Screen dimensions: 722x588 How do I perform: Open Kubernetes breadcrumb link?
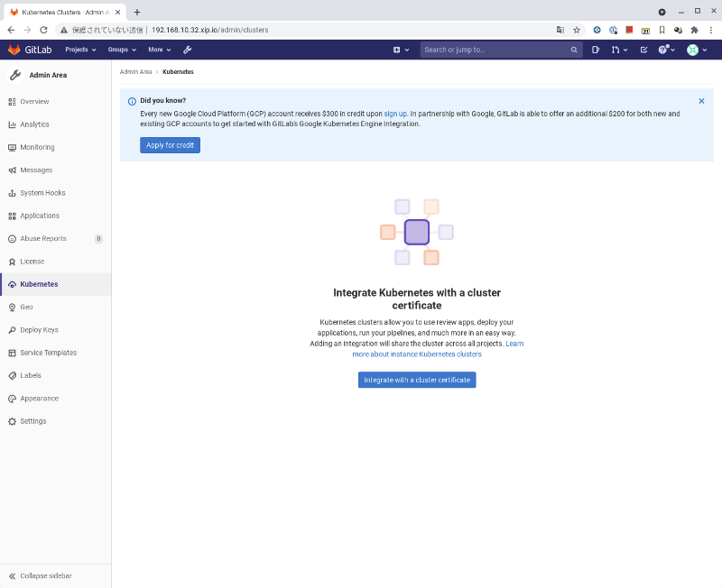pos(177,71)
